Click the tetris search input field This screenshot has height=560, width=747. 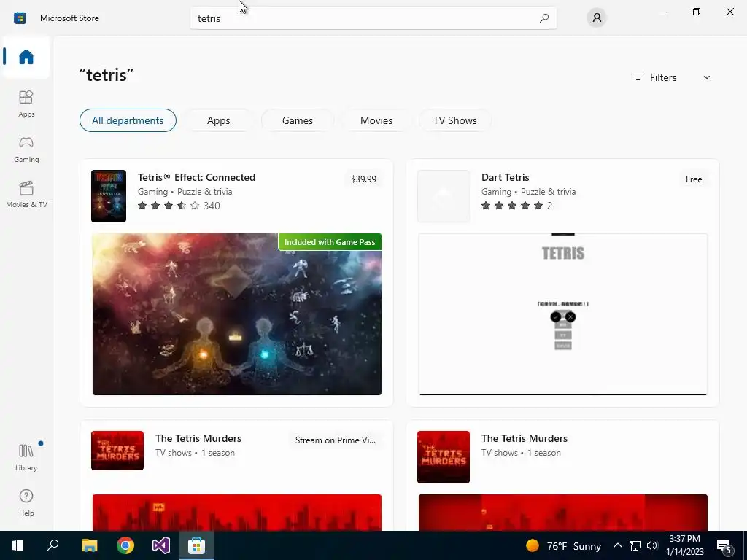pos(373,18)
